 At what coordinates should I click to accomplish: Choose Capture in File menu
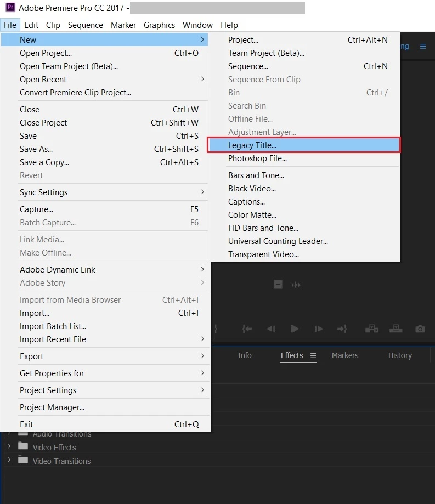point(104,209)
